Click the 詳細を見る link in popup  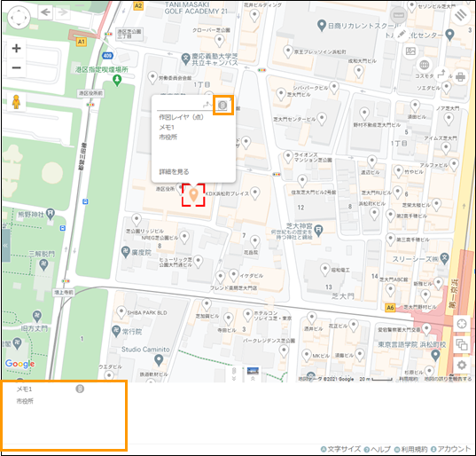tap(174, 171)
